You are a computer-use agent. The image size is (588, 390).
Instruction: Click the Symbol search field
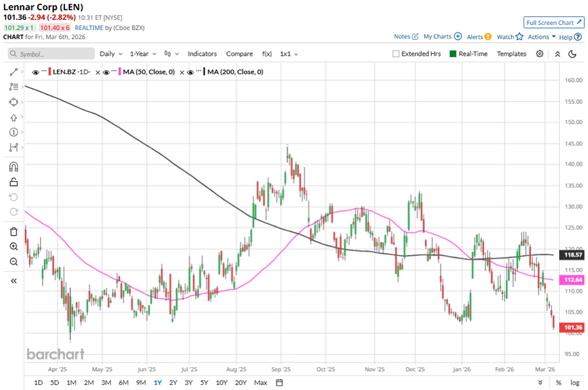click(x=51, y=54)
